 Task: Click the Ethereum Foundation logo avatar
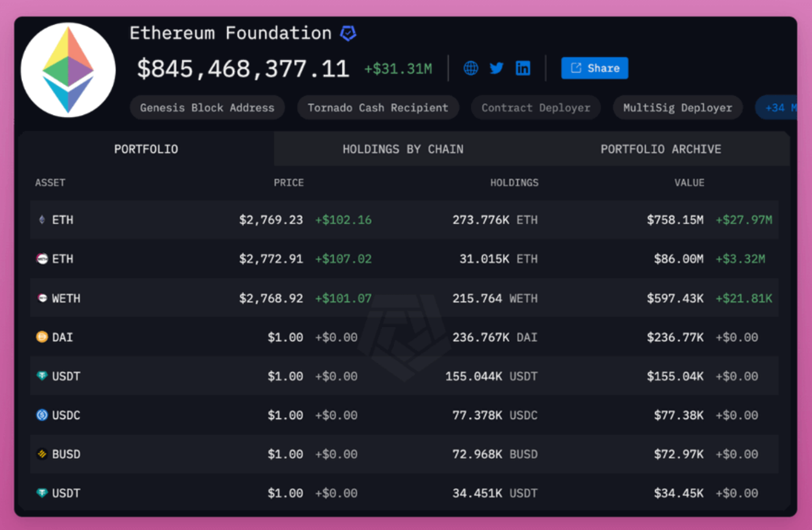point(68,70)
